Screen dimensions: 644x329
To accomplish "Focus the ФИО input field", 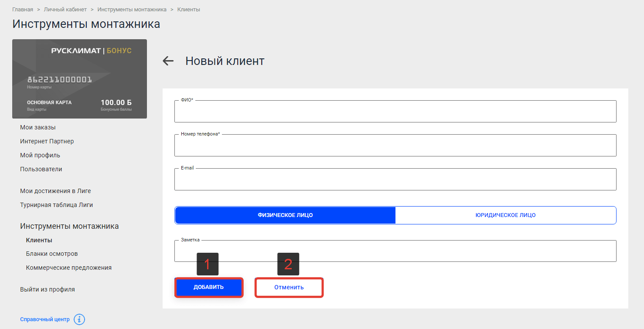I will point(395,112).
